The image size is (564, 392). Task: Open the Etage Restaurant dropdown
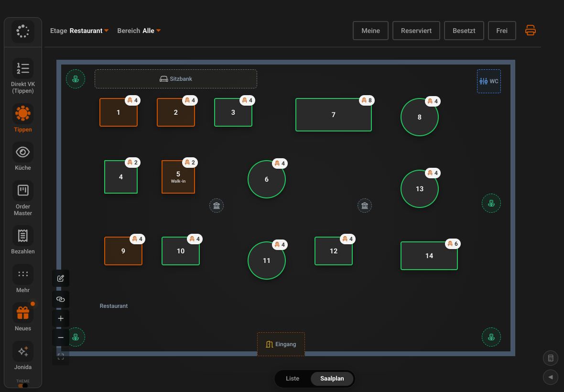[x=79, y=31]
